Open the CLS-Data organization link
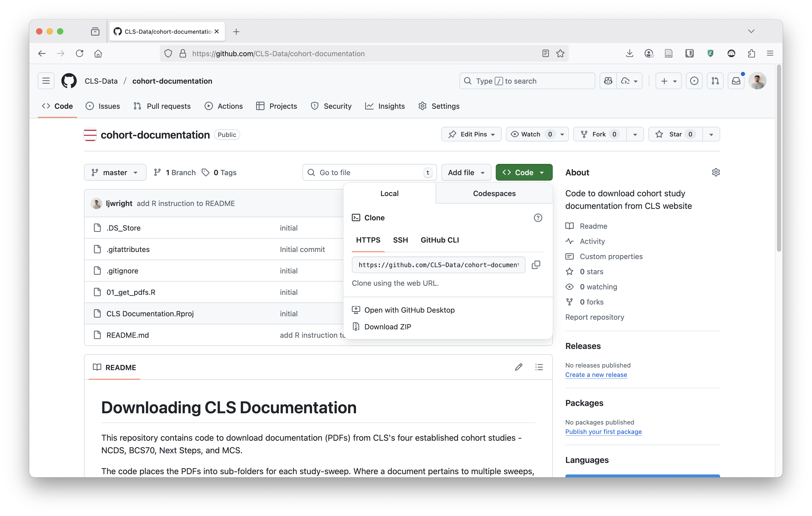 101,81
